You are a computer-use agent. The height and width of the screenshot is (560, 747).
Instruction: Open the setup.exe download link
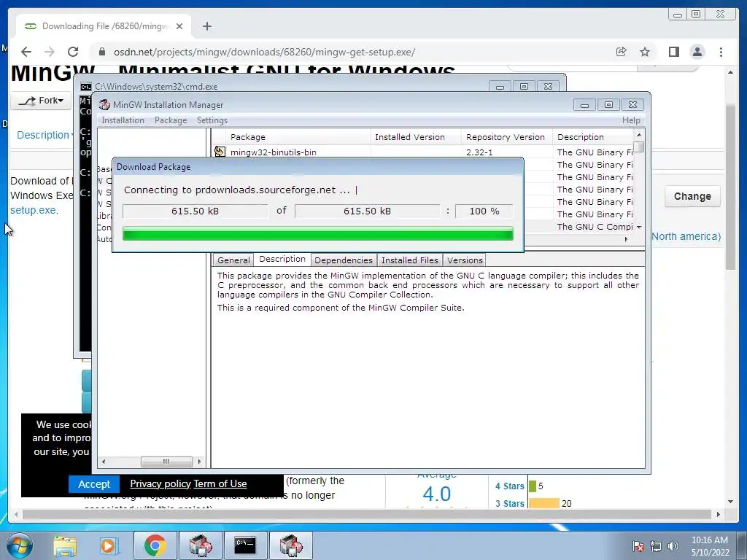(34, 210)
